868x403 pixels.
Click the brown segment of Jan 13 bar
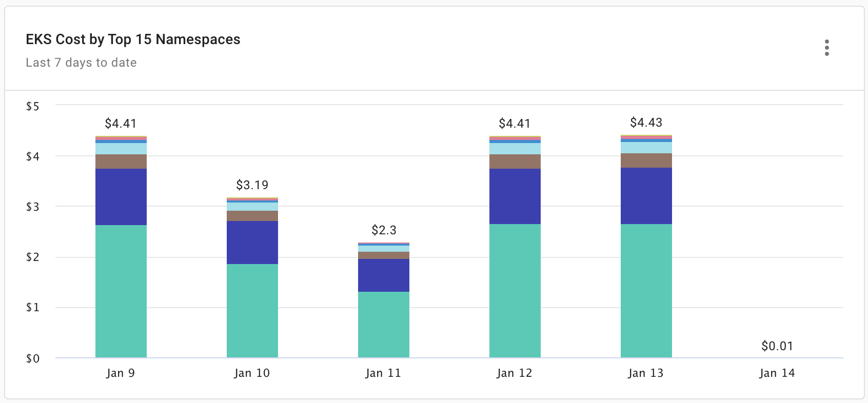pyautogui.click(x=646, y=160)
